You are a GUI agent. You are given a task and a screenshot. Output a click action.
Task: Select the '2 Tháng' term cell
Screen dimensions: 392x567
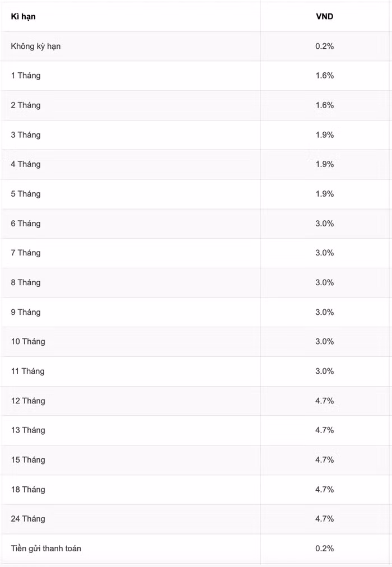(x=26, y=105)
